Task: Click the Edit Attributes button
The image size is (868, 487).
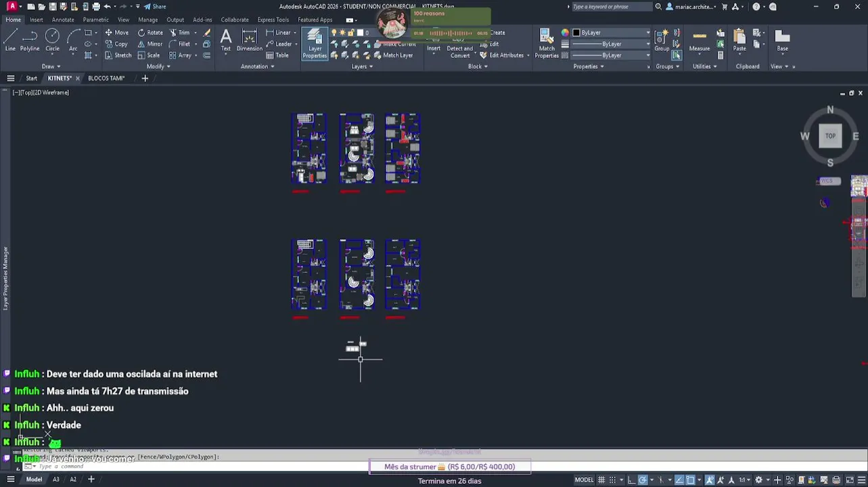Action: click(502, 55)
